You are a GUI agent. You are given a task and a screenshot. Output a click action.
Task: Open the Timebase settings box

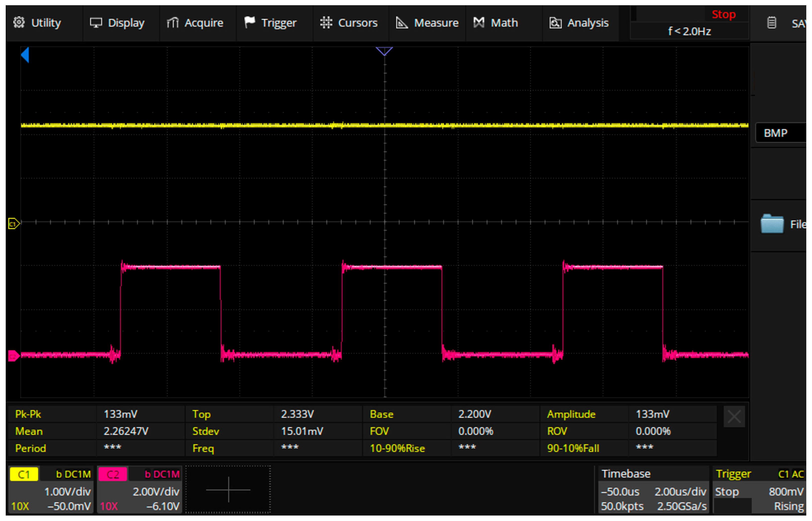[x=653, y=490]
